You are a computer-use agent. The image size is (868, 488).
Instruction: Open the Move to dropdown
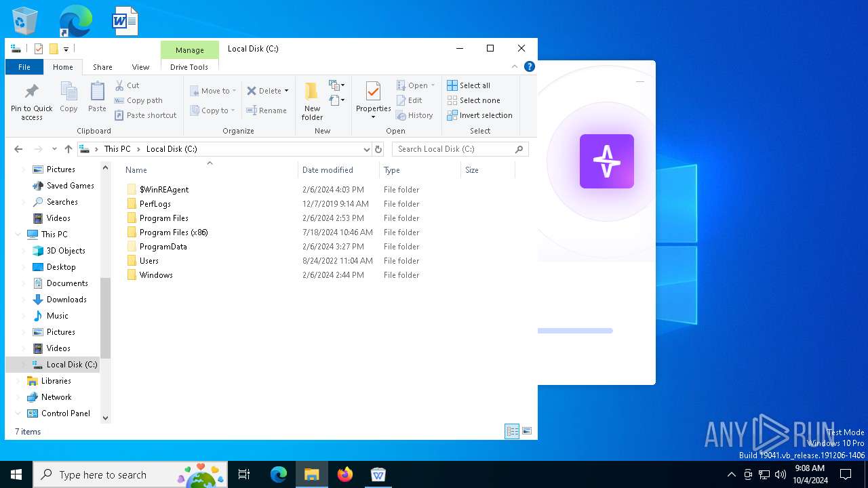click(x=213, y=91)
